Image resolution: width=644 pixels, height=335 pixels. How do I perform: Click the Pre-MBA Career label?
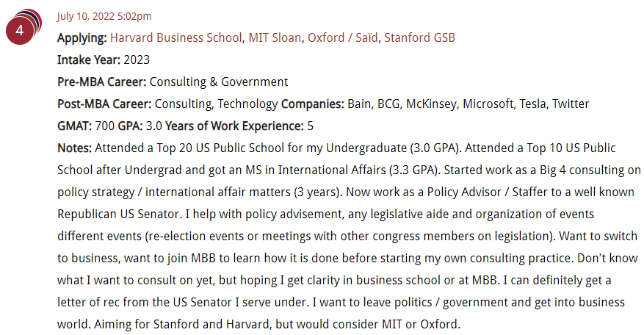tap(102, 82)
